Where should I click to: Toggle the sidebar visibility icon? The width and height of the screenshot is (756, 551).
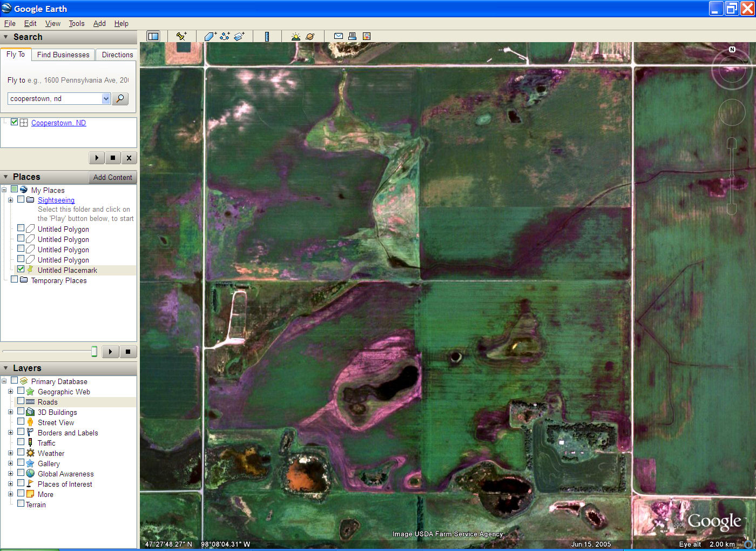153,36
